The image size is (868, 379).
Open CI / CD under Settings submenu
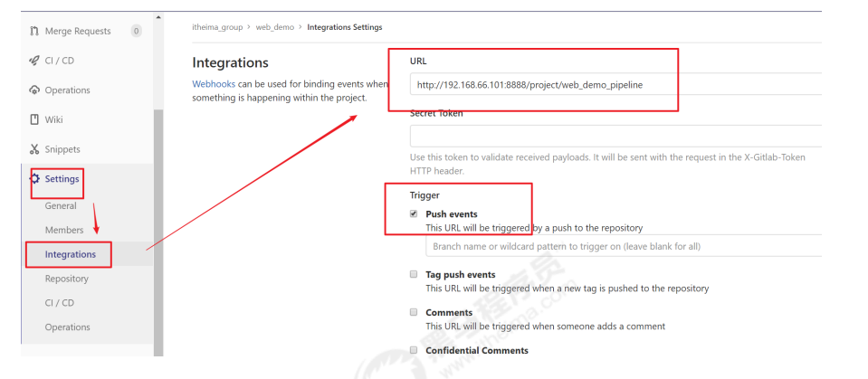click(x=59, y=303)
